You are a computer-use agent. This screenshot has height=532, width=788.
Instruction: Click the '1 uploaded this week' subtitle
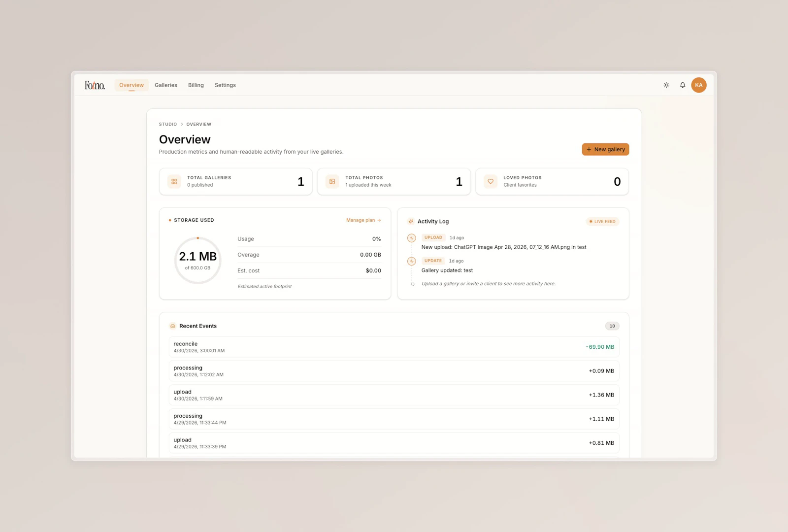click(368, 185)
